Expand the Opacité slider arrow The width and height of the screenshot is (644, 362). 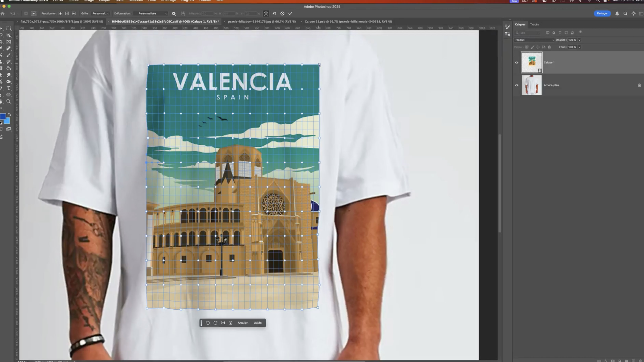pyautogui.click(x=579, y=40)
